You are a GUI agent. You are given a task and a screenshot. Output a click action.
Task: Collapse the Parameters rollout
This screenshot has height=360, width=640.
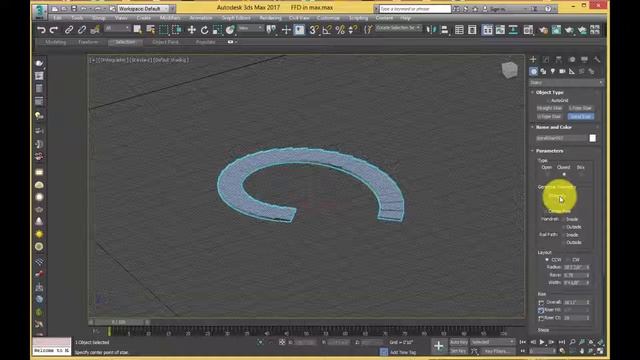(x=549, y=151)
